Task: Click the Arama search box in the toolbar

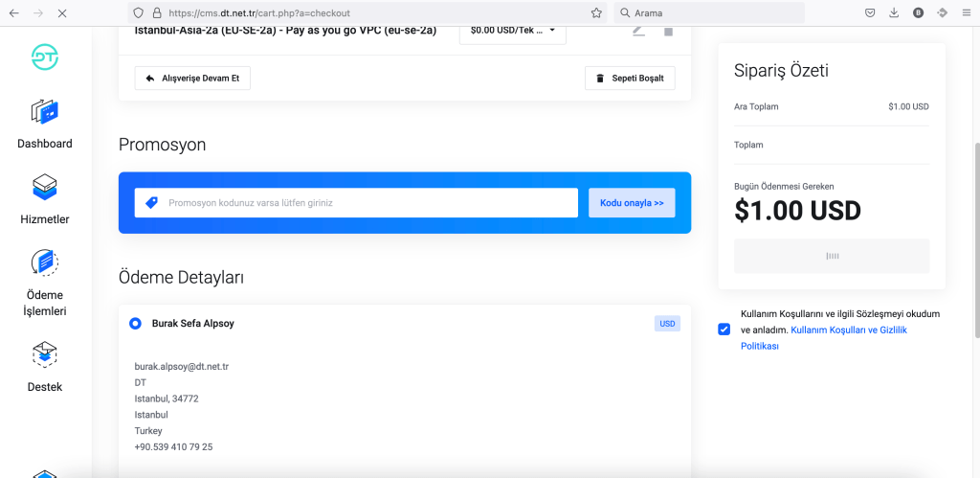Action: point(708,13)
